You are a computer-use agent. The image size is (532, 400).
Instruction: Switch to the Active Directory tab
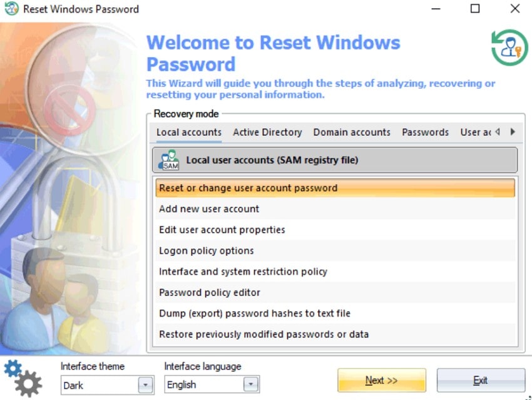pyautogui.click(x=267, y=132)
